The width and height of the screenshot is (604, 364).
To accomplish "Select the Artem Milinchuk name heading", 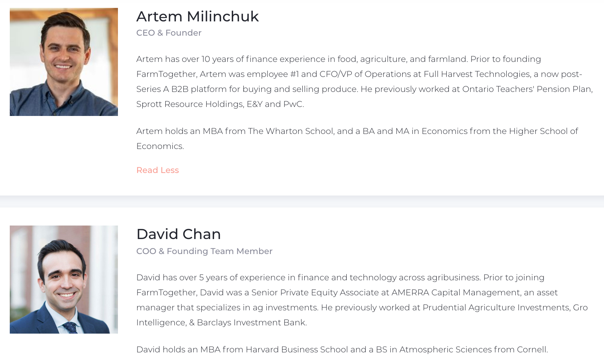I will pyautogui.click(x=198, y=17).
